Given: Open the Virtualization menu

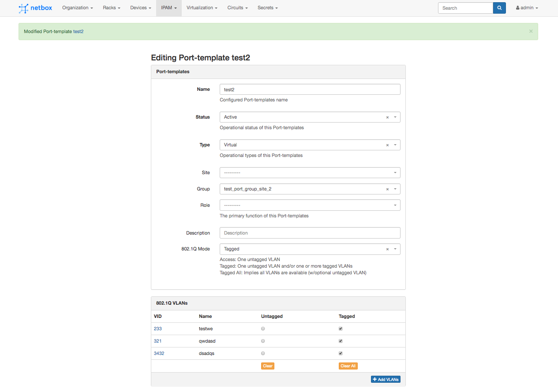Looking at the screenshot, I should [x=202, y=8].
